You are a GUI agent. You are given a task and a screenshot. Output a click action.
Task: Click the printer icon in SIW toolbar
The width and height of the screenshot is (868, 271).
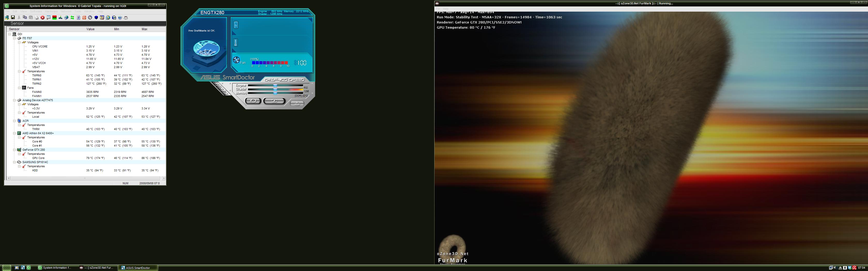tap(37, 18)
